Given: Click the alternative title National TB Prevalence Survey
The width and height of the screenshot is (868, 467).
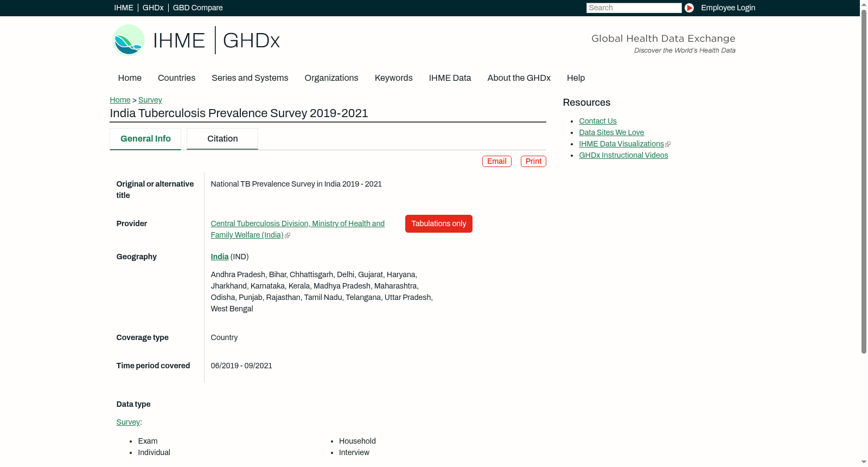Looking at the screenshot, I should point(296,184).
